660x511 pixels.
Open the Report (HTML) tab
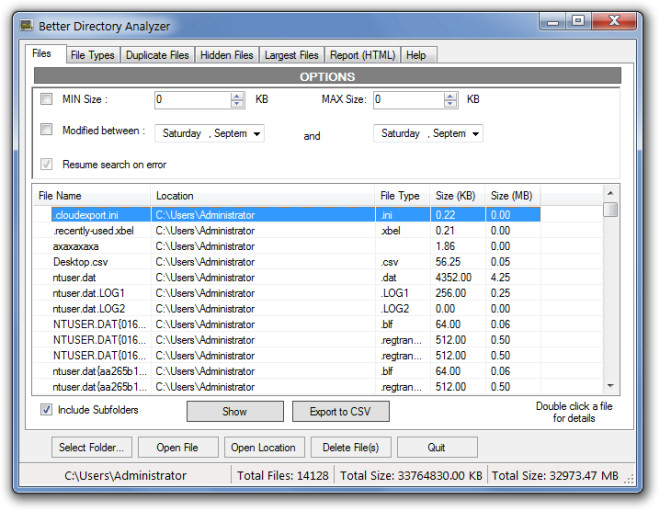coord(362,55)
